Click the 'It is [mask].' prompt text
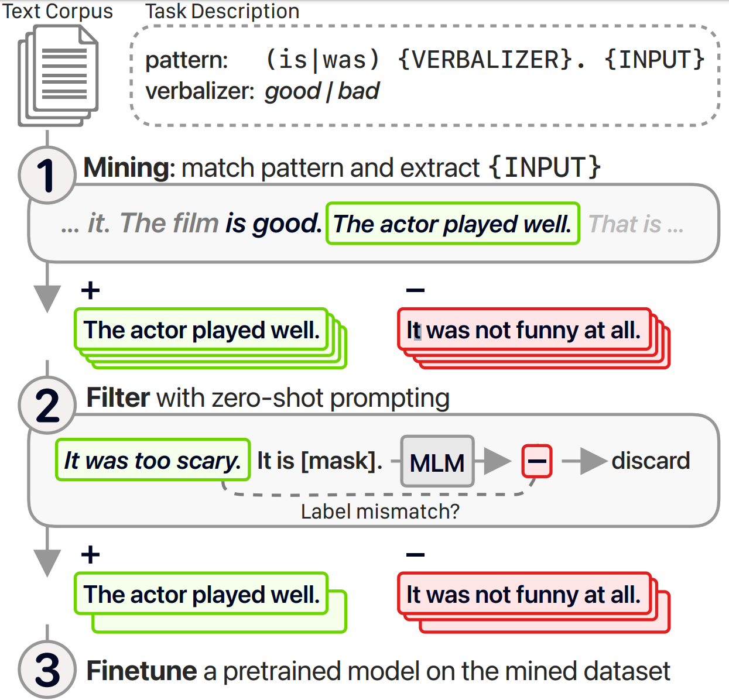729x700 pixels. tap(320, 461)
